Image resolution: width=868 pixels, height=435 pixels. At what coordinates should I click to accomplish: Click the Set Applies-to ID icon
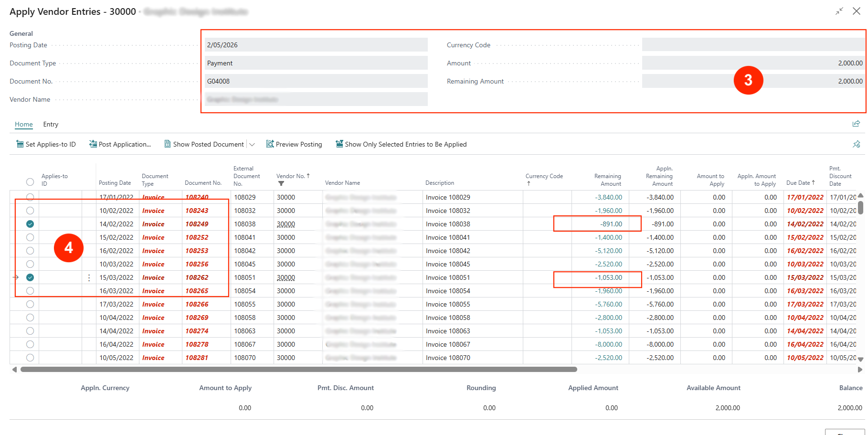20,144
